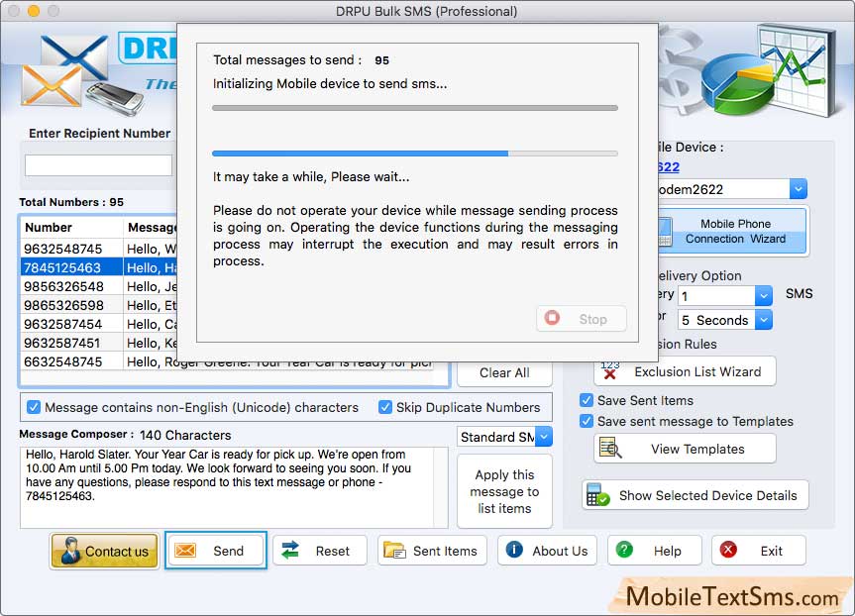This screenshot has width=855, height=616.
Task: Click the Exclusion List Wizard 123 icon
Action: 609,370
